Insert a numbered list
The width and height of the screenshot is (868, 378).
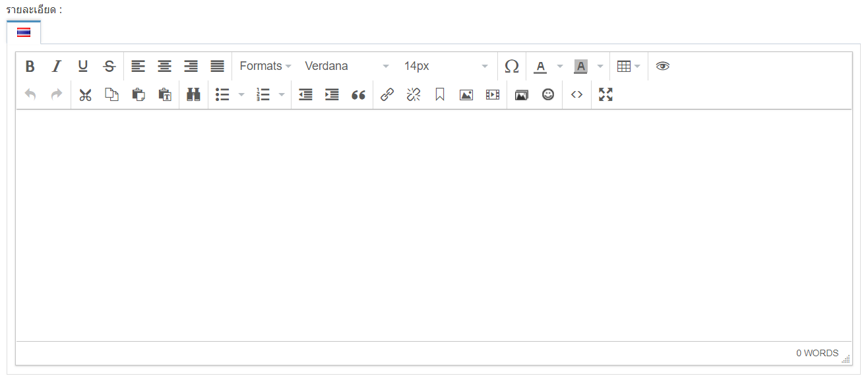pos(263,94)
